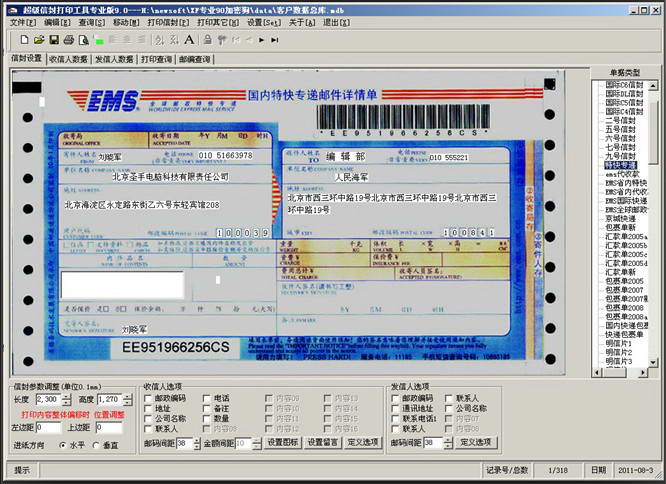Screen dimensions: 666x484
Task: Toggle the 电话 checkbox
Action: tap(207, 398)
